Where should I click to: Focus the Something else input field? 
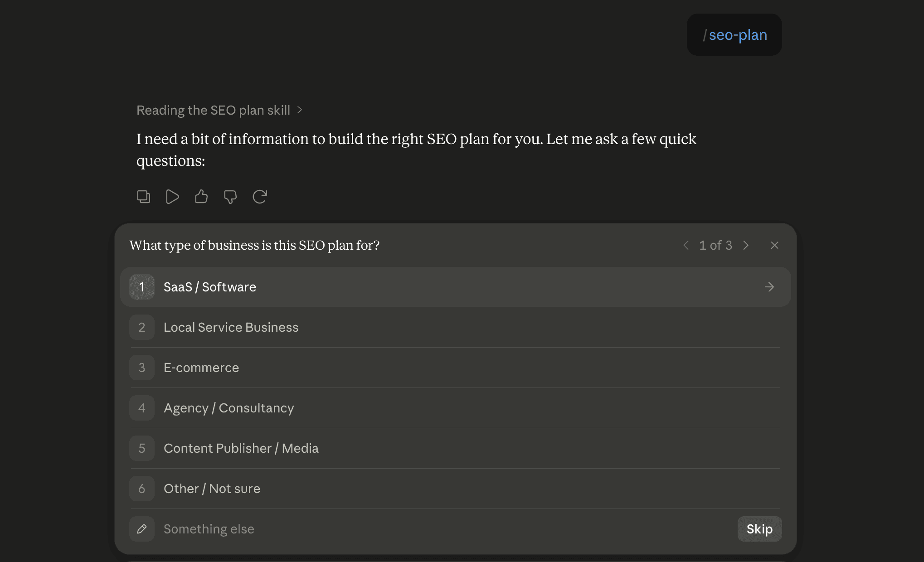point(447,529)
